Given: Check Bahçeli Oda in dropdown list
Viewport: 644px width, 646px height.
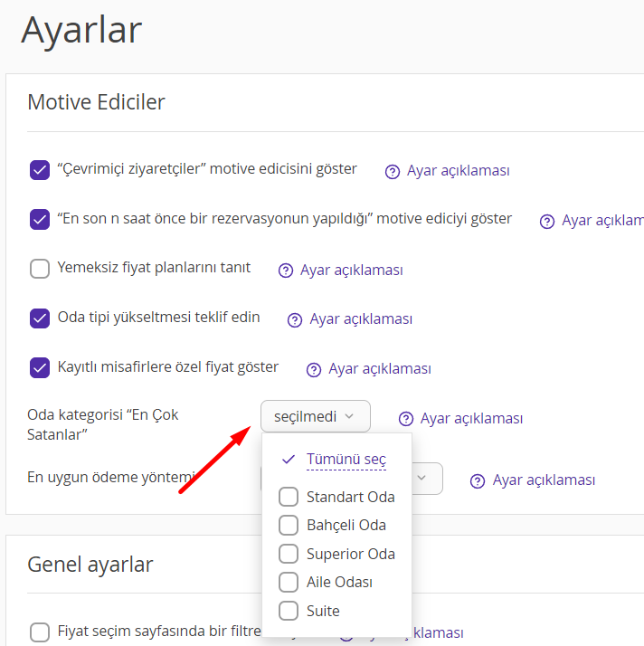Looking at the screenshot, I should (289, 526).
